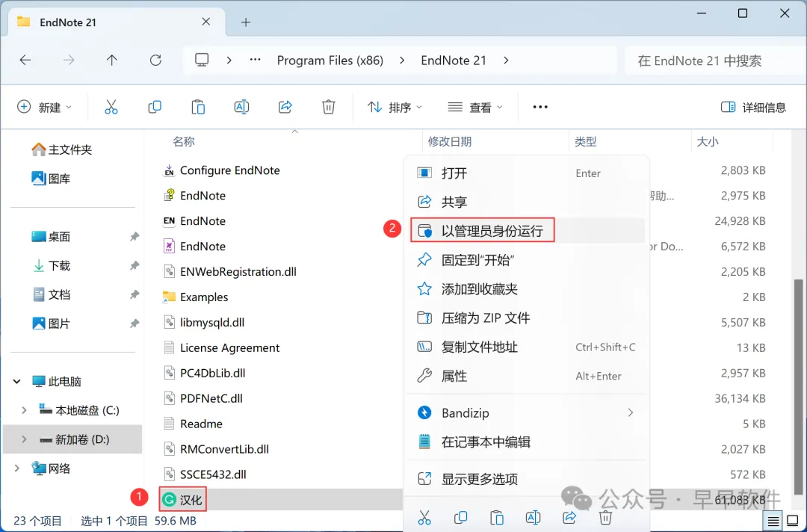Open a new tab with the plus button

coord(246,22)
